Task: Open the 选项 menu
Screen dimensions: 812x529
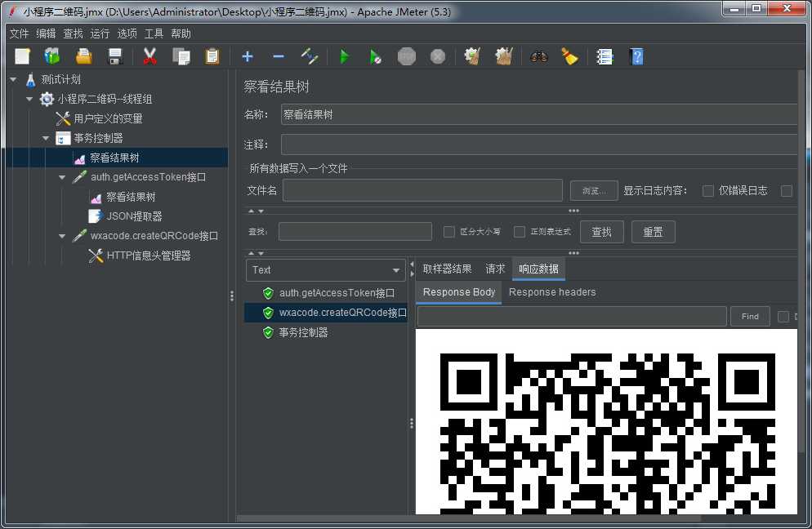Action: coord(127,33)
